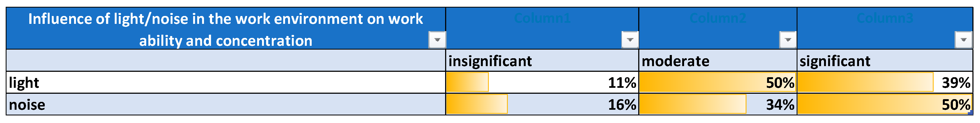Select the 50% moderate value for light

(780, 83)
